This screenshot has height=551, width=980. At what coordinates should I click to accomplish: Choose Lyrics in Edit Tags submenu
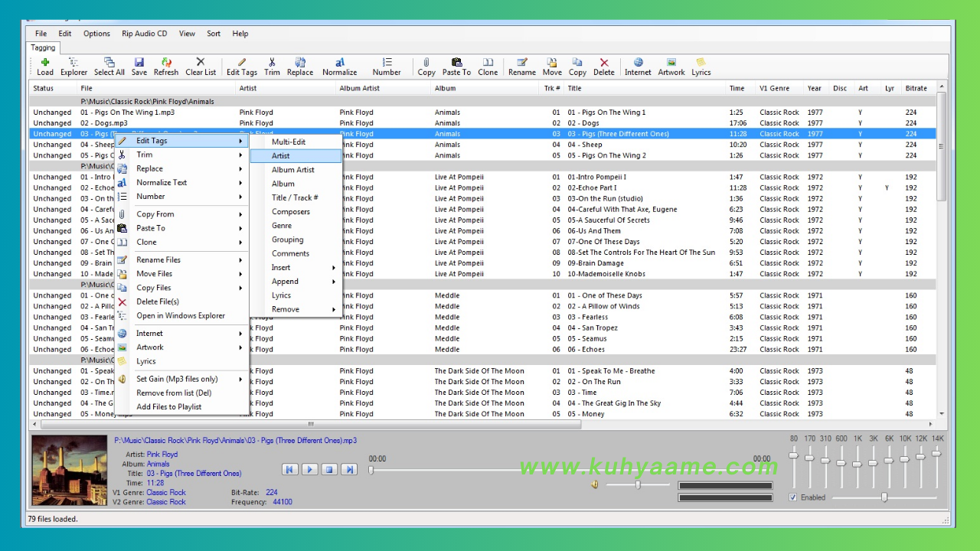296,295
